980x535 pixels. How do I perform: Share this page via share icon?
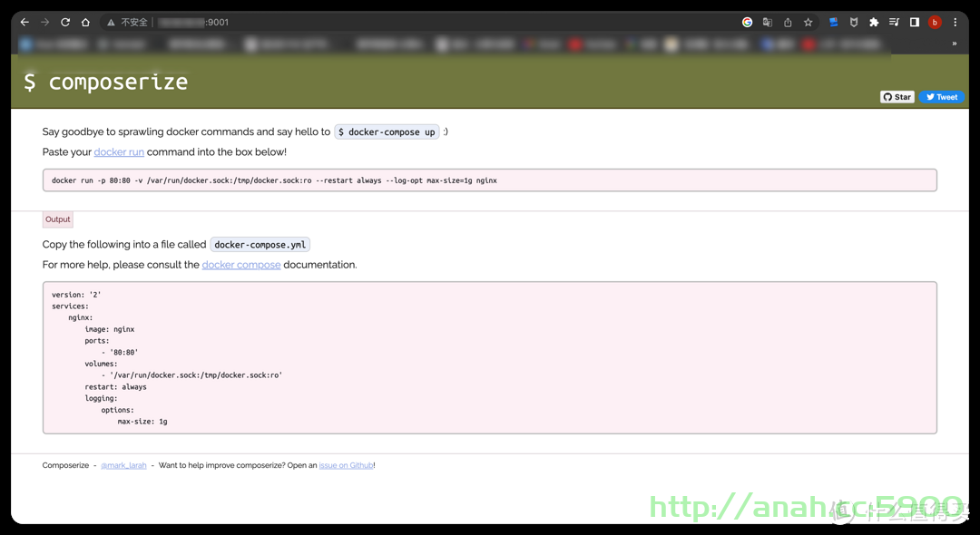point(788,23)
